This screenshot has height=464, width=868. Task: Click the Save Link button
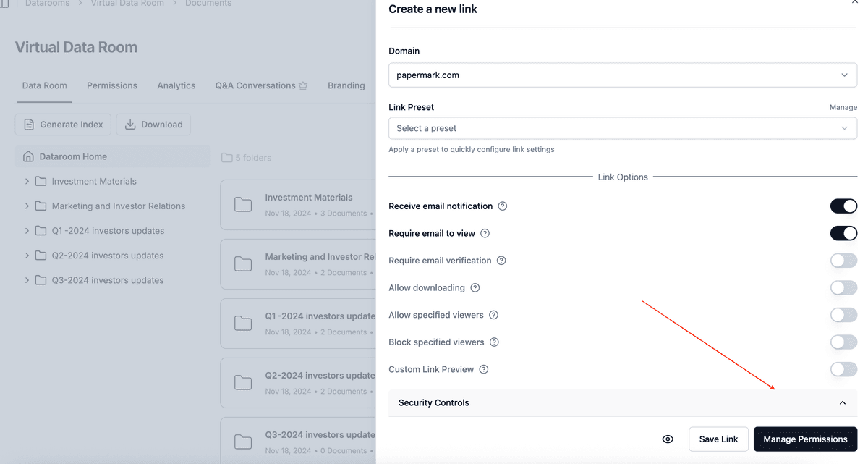(x=718, y=439)
